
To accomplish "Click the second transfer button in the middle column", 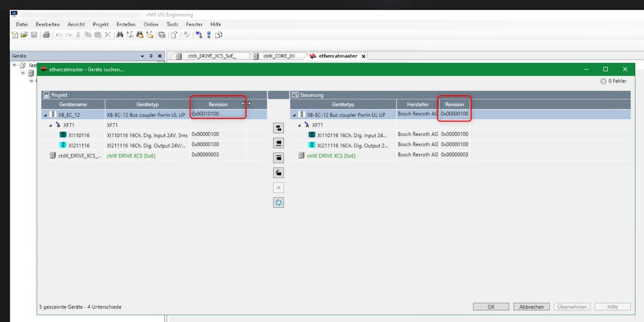I will 278,143.
